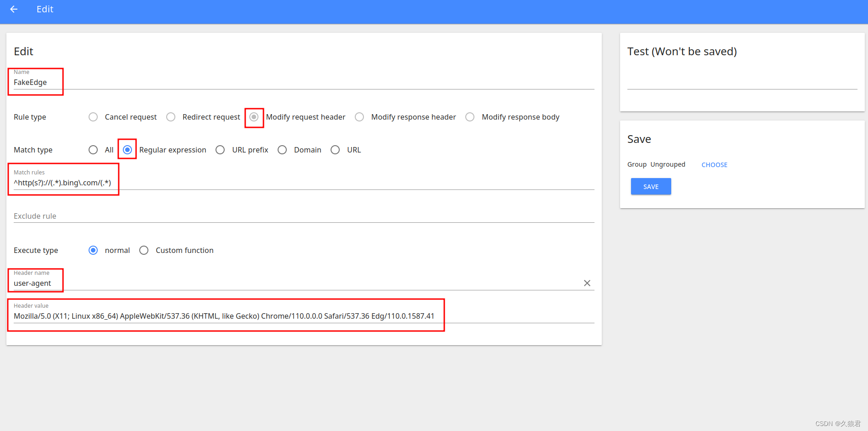Image resolution: width=868 pixels, height=431 pixels.
Task: Click the Test URL input field
Action: (x=742, y=82)
